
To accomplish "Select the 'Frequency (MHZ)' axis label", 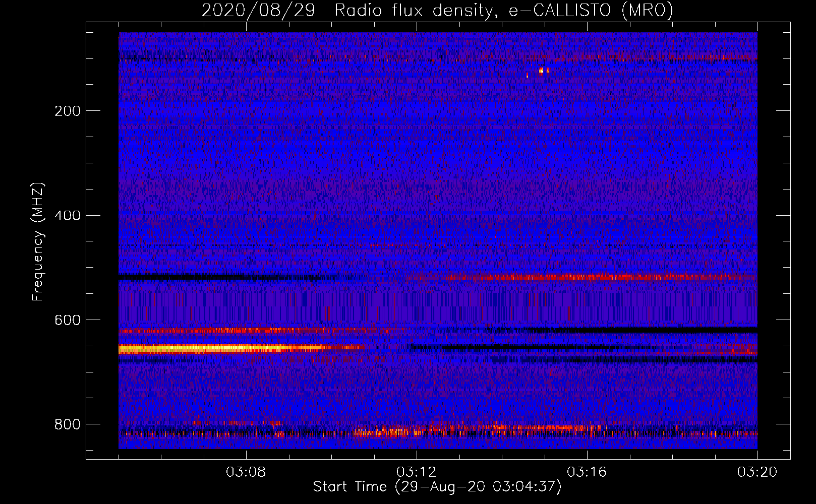I will point(38,242).
